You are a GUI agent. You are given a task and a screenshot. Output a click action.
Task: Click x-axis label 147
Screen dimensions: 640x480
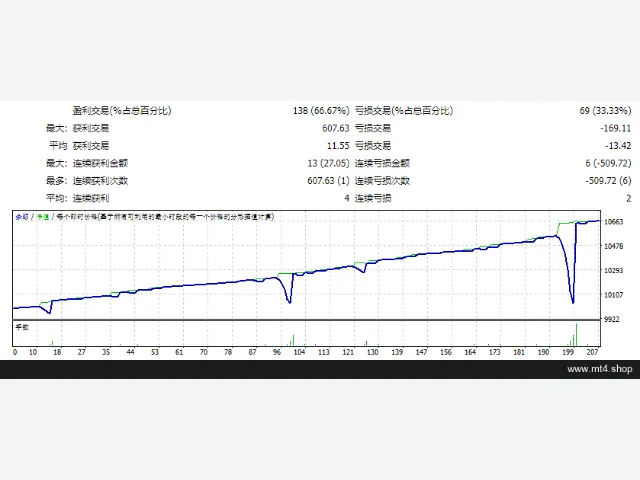pos(422,352)
